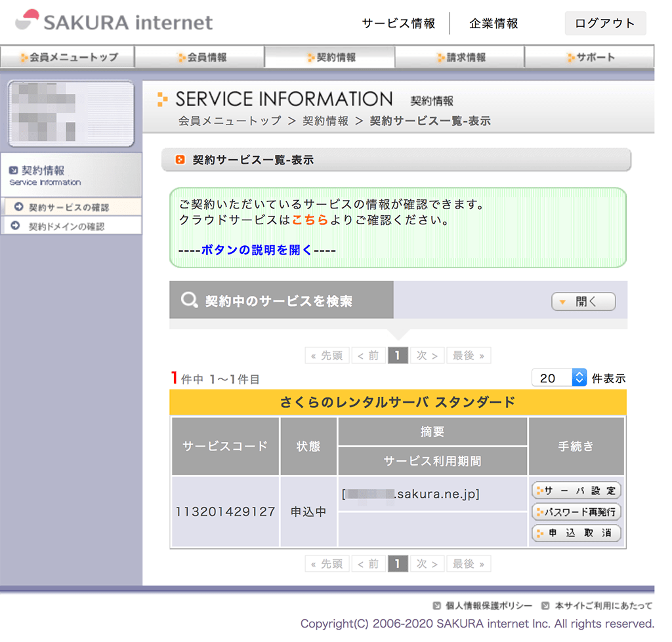This screenshot has height=642, width=672.
Task: Click the upper 最後 » pagination button
Action: click(469, 355)
